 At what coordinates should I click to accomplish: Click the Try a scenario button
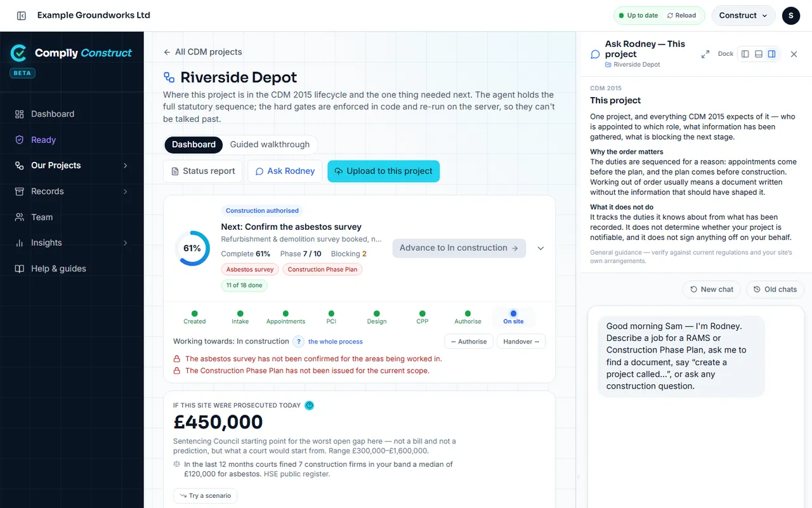205,496
